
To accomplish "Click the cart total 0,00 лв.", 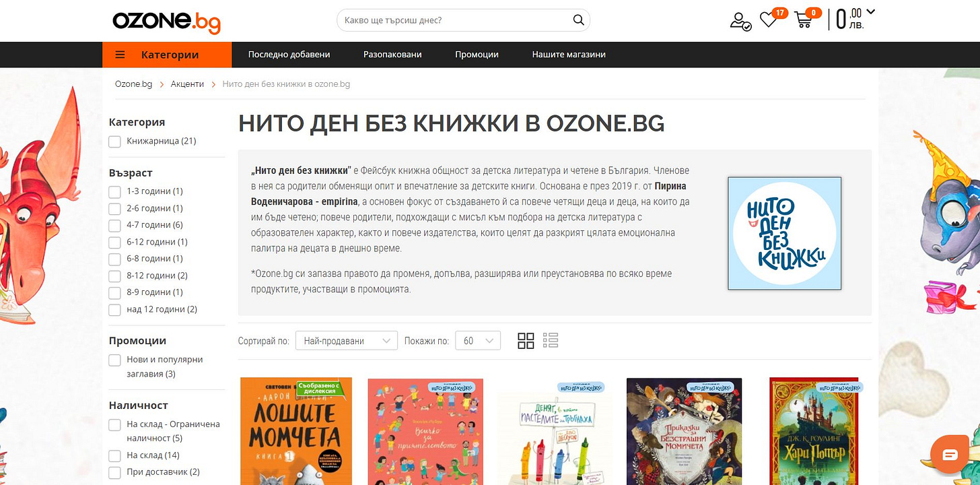I will pyautogui.click(x=850, y=19).
